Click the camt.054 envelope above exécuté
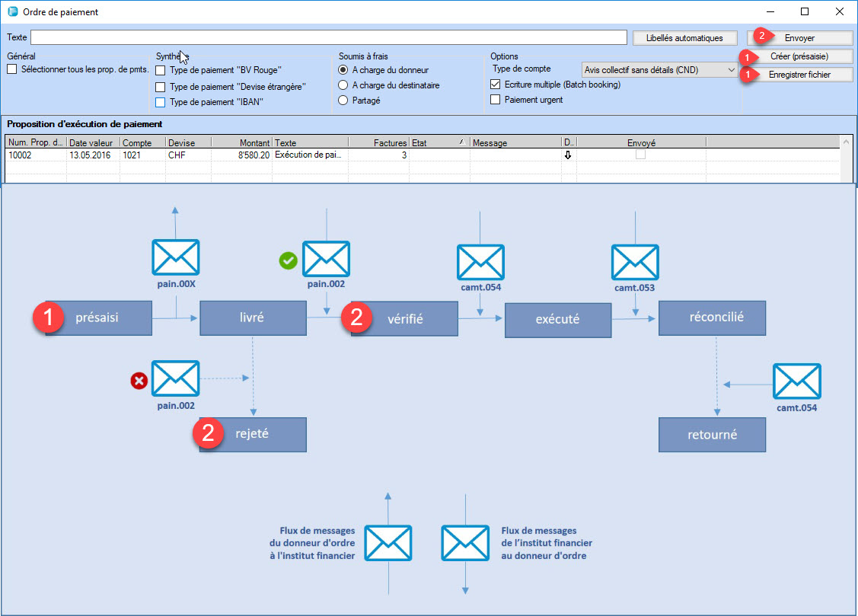 (x=480, y=261)
